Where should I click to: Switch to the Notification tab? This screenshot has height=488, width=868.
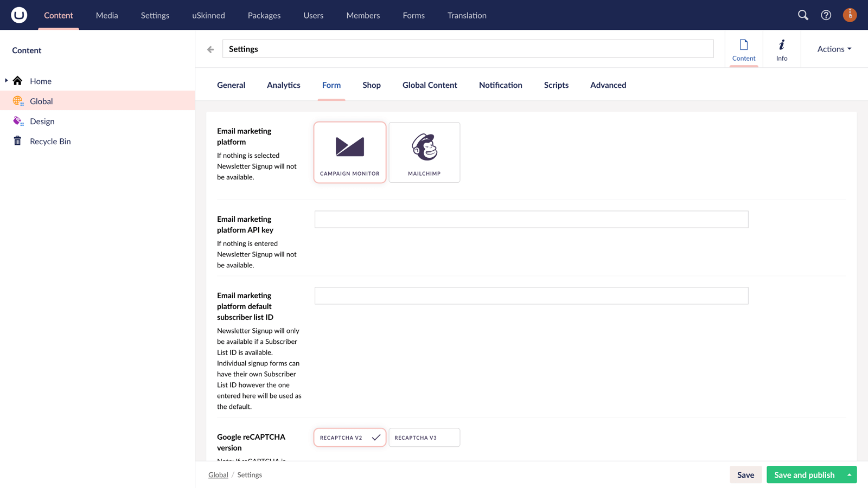click(x=500, y=85)
